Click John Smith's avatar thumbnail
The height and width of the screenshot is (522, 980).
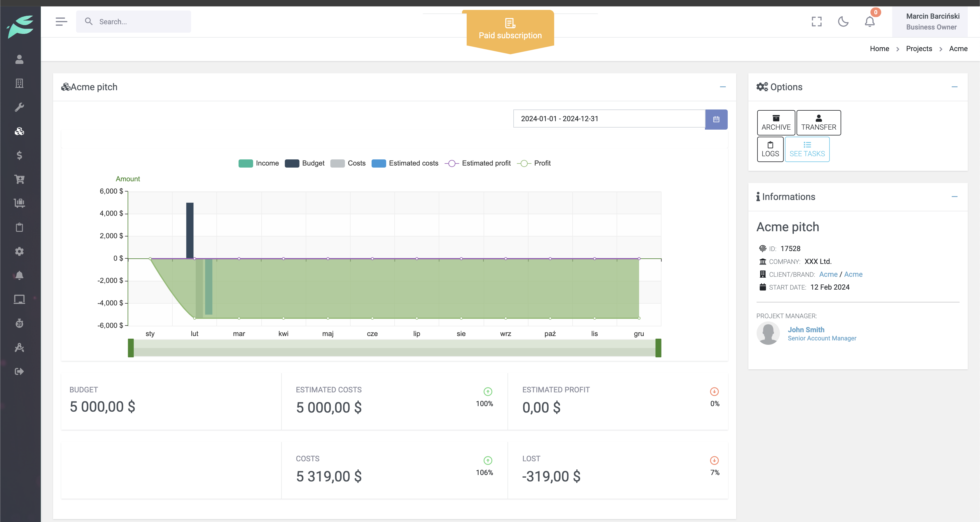[x=768, y=333]
